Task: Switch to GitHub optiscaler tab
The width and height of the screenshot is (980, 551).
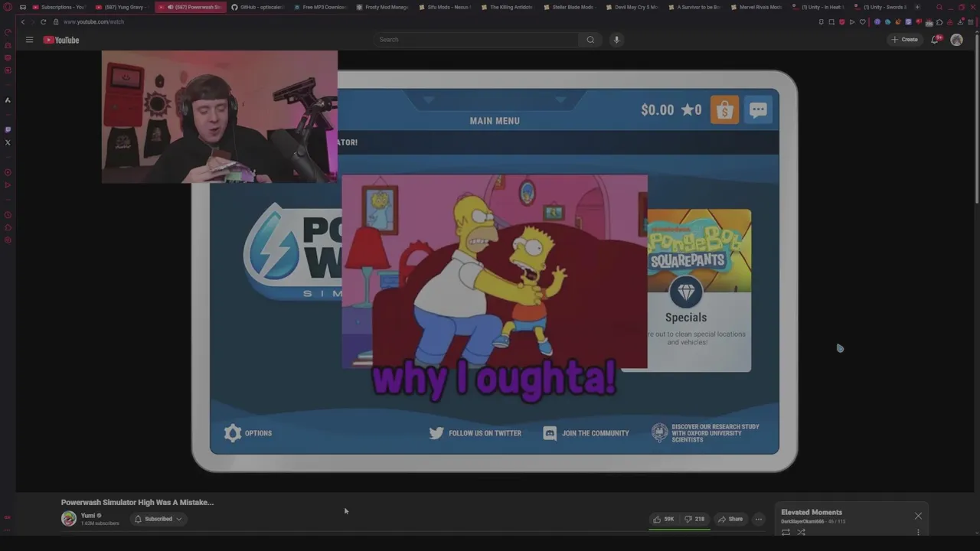Action: 258,7
